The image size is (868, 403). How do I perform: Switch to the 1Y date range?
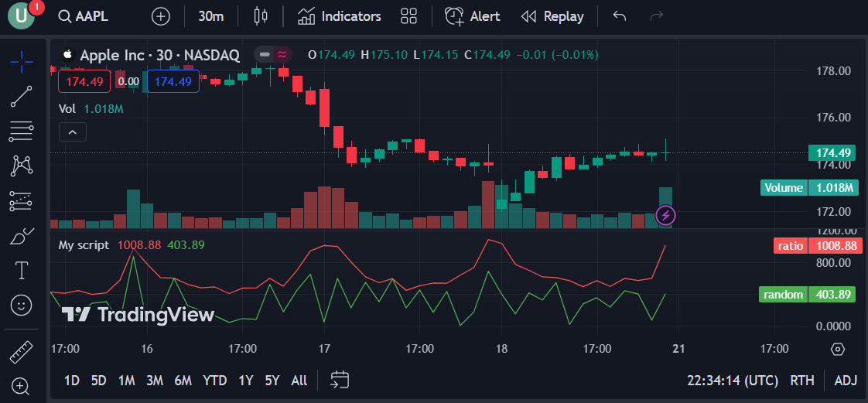[x=246, y=381]
